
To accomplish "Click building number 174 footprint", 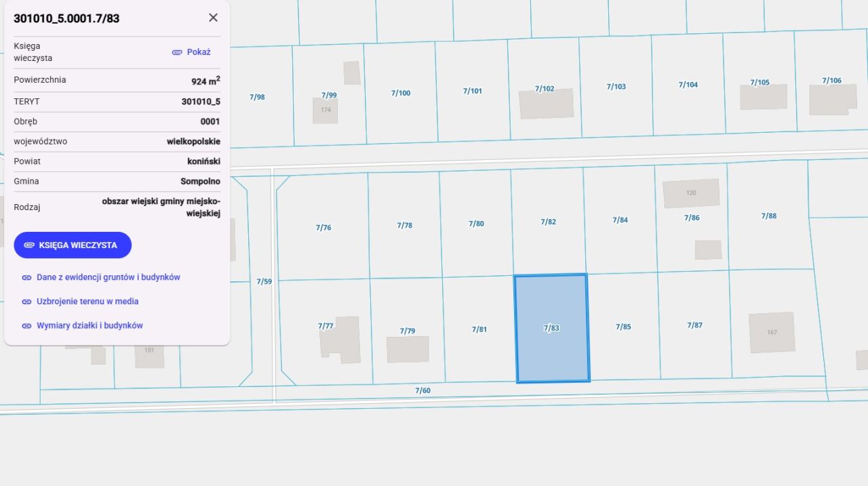I will coord(325,110).
